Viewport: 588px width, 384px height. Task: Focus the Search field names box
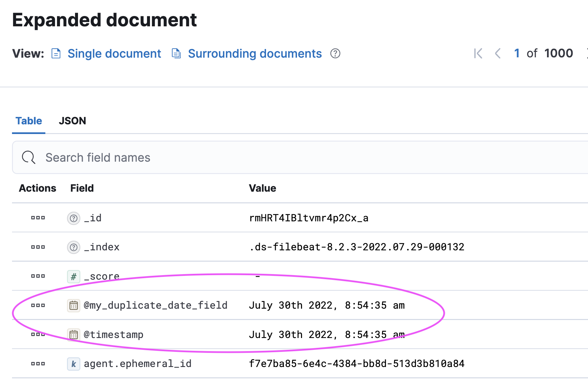(x=300, y=157)
